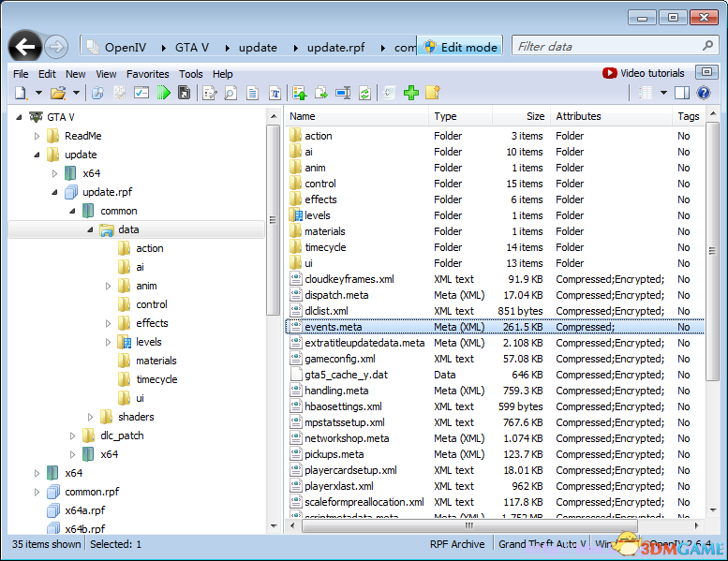The height and width of the screenshot is (561, 728).
Task: Open the New menu
Action: coord(75,74)
